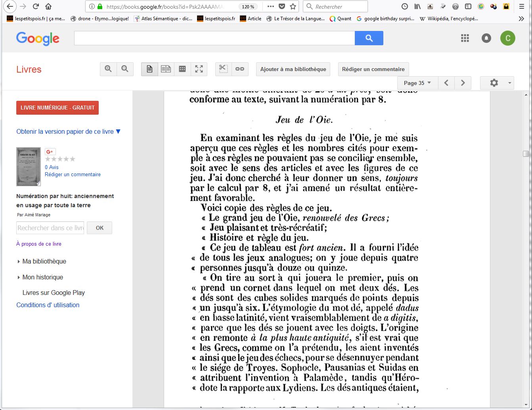Enter fullscreen reading mode
This screenshot has width=532, height=410.
tap(199, 69)
